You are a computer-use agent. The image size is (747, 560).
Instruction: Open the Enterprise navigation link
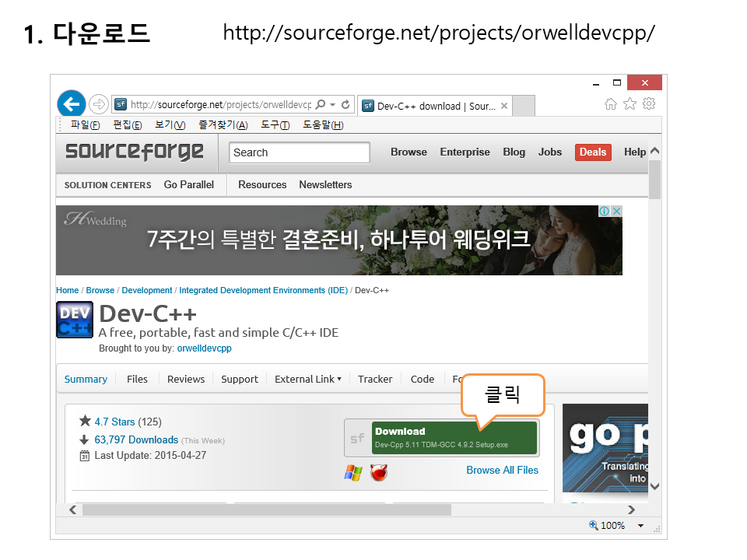point(465,152)
